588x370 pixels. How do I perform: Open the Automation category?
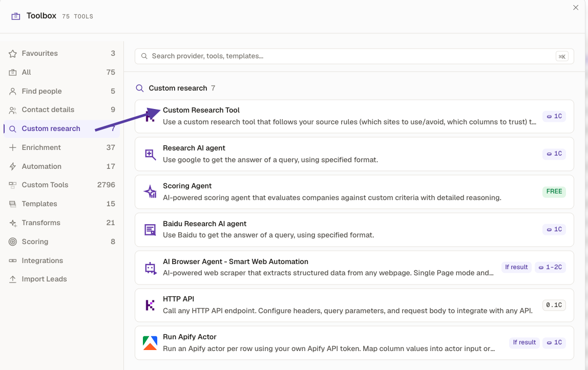click(x=61, y=166)
